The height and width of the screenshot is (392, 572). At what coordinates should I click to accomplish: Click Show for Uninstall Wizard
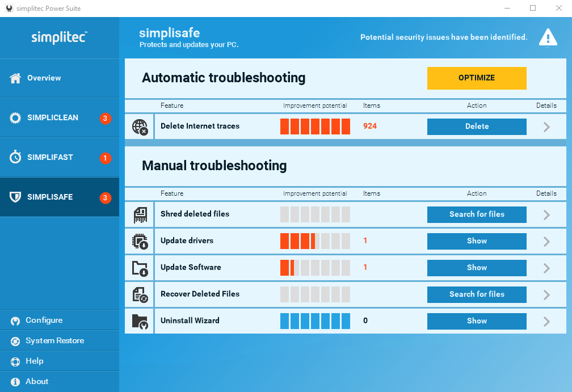(477, 321)
